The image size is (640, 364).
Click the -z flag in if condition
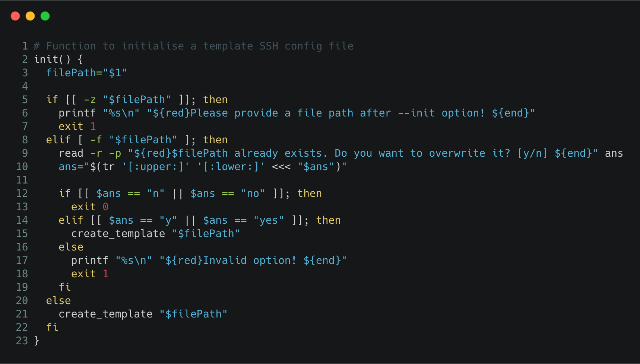pyautogui.click(x=90, y=99)
